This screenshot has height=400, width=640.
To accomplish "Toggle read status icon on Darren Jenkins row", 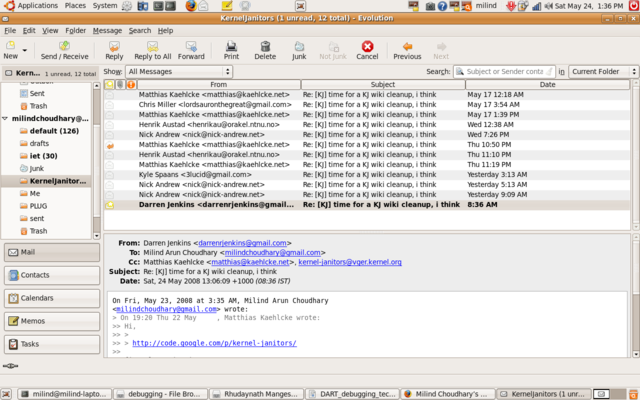I will [109, 205].
